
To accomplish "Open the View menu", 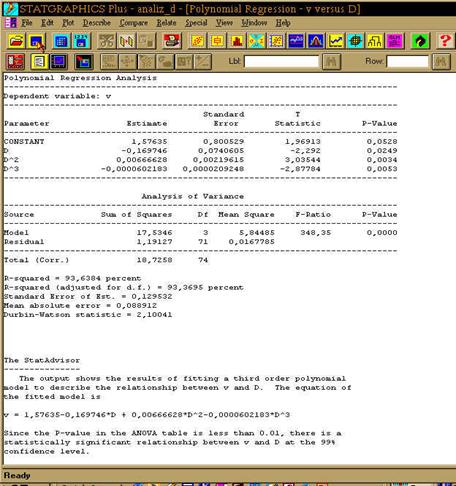I will tap(224, 23).
